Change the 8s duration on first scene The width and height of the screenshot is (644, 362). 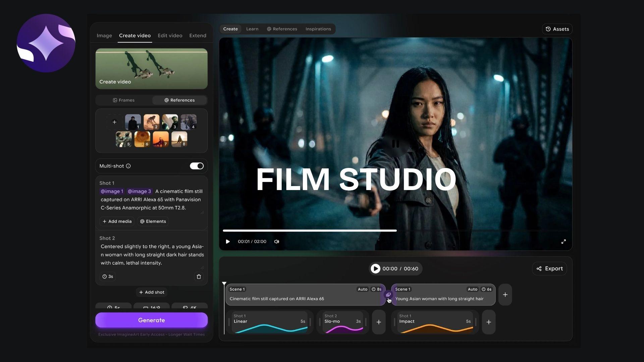376,289
